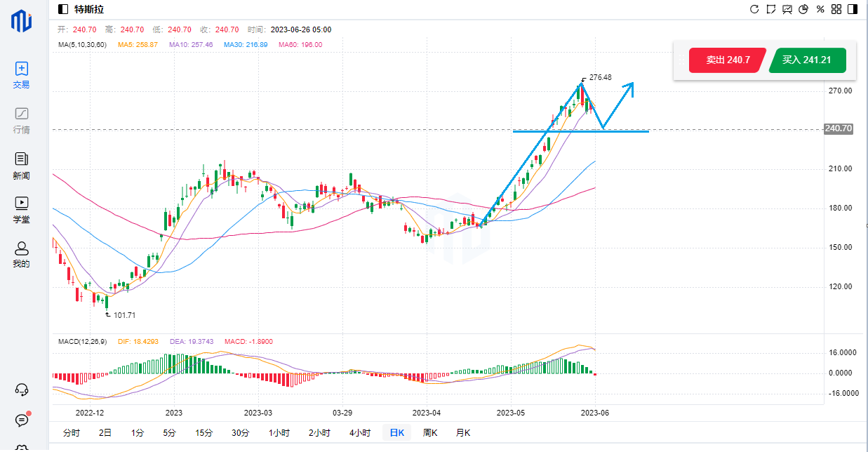Open the four-square grid layout icon
868x452 pixels.
click(836, 9)
